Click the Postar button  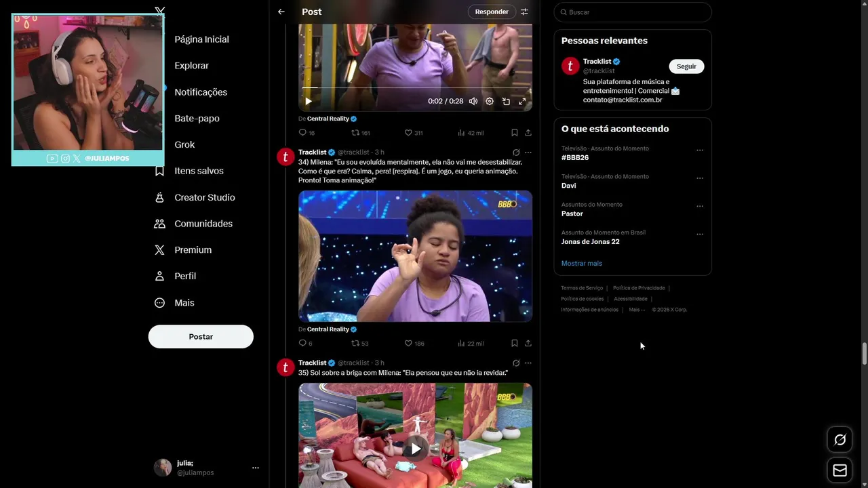pos(201,337)
